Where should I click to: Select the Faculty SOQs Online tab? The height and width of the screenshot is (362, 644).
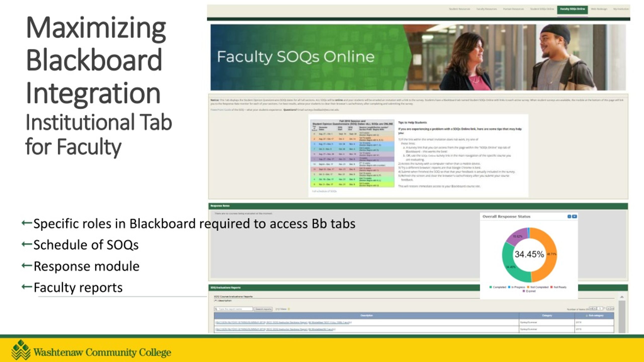pos(572,9)
